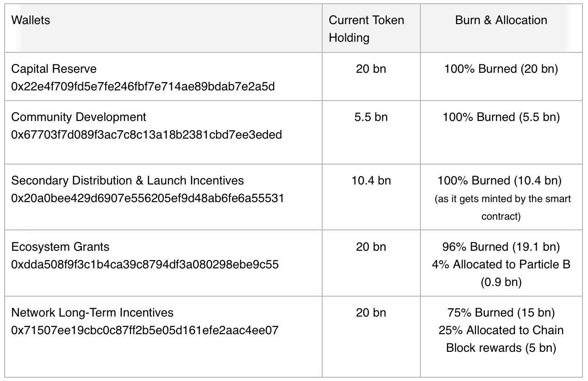Click the wallet address starting 0x71507ee
The height and width of the screenshot is (381, 588).
pos(144,330)
